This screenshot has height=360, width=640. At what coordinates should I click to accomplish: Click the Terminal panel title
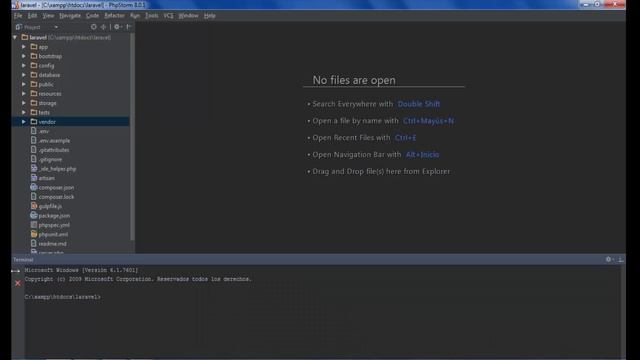(23, 260)
